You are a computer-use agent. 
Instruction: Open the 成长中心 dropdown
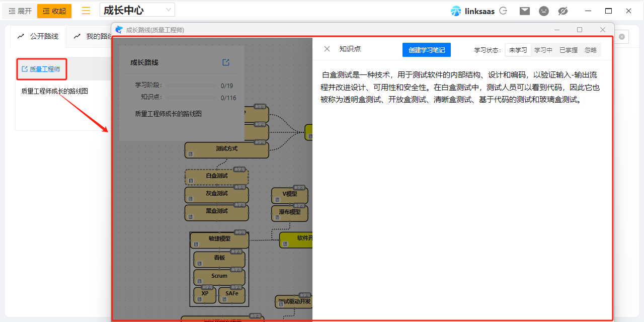tap(137, 10)
